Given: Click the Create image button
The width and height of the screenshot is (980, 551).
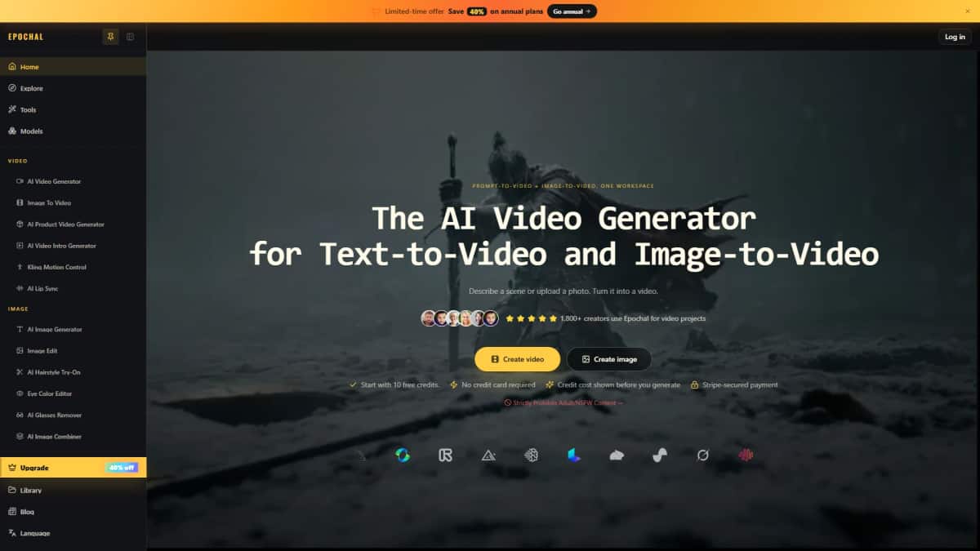Looking at the screenshot, I should (608, 359).
